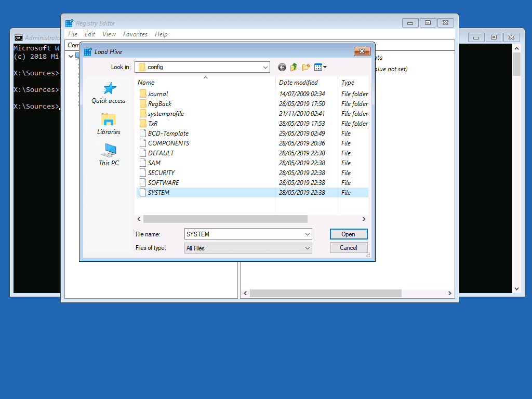Open the View Menu icon in Load Hive dialog
Image resolution: width=532 pixels, height=399 pixels.
pyautogui.click(x=318, y=67)
